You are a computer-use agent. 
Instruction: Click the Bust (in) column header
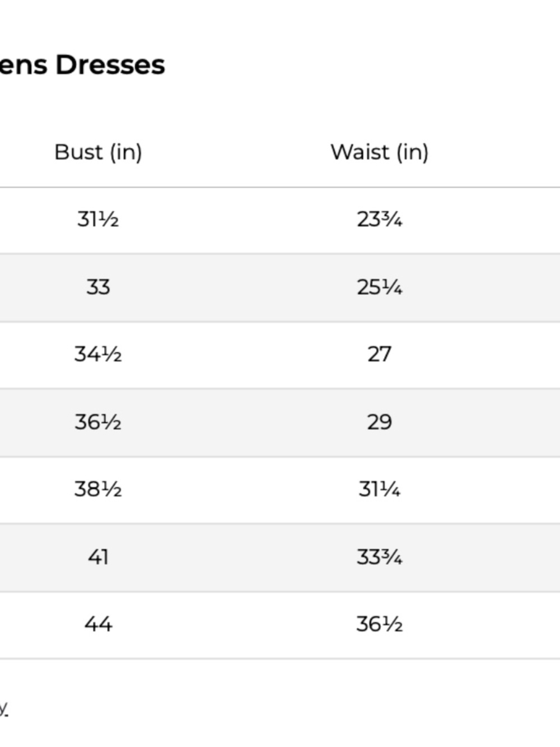tap(98, 152)
